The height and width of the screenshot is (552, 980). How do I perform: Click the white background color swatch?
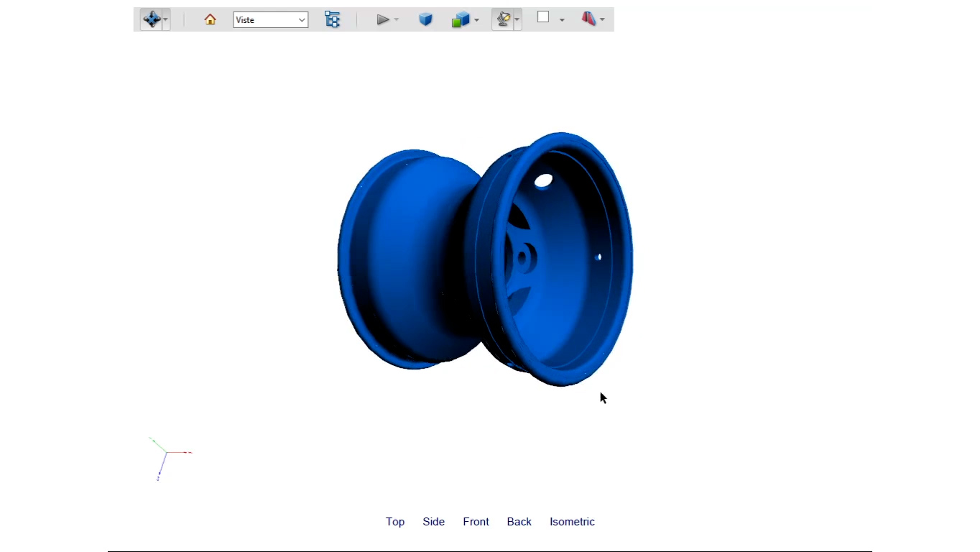543,17
